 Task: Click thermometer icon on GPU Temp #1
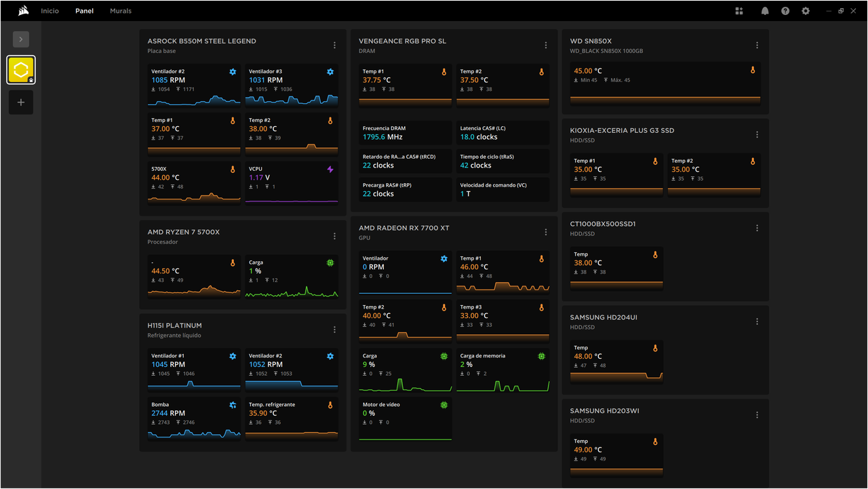[x=542, y=258]
